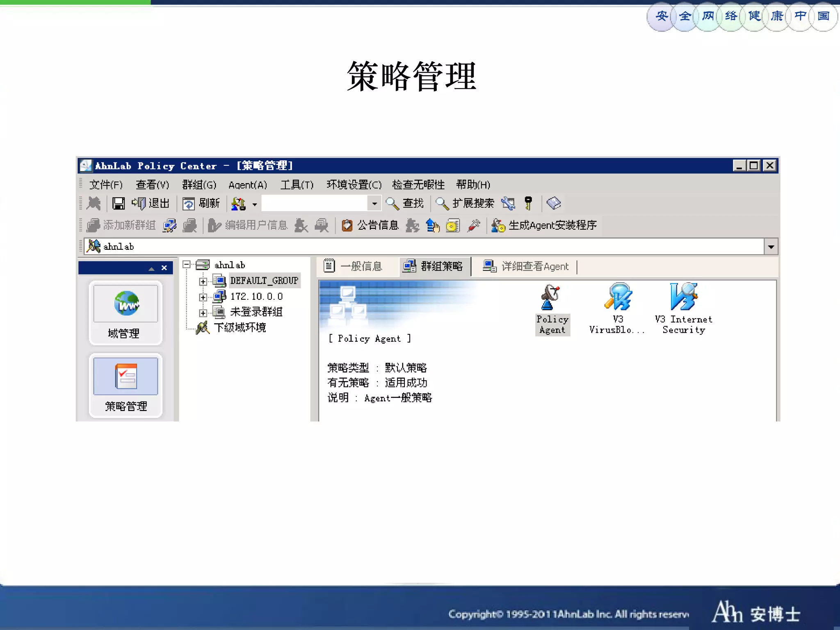Open the 帮助(H) menu

(x=473, y=185)
